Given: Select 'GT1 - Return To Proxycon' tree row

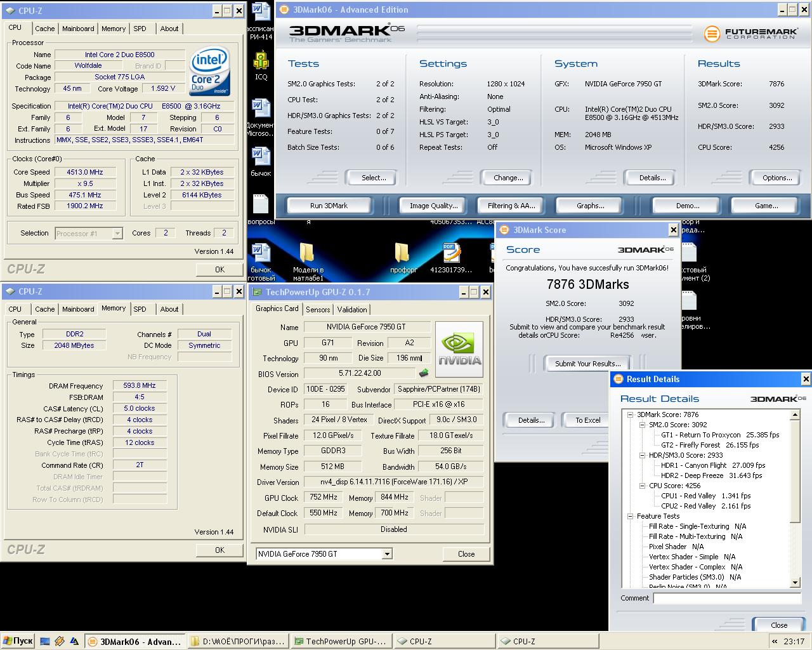Looking at the screenshot, I should point(720,435).
